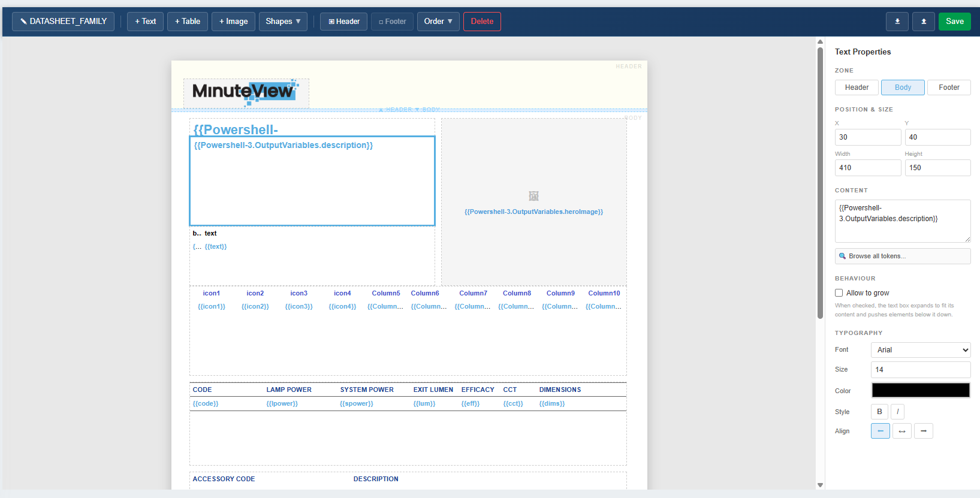Toggle the Footer zone button
Screen dimensions: 980x498
(x=392, y=22)
